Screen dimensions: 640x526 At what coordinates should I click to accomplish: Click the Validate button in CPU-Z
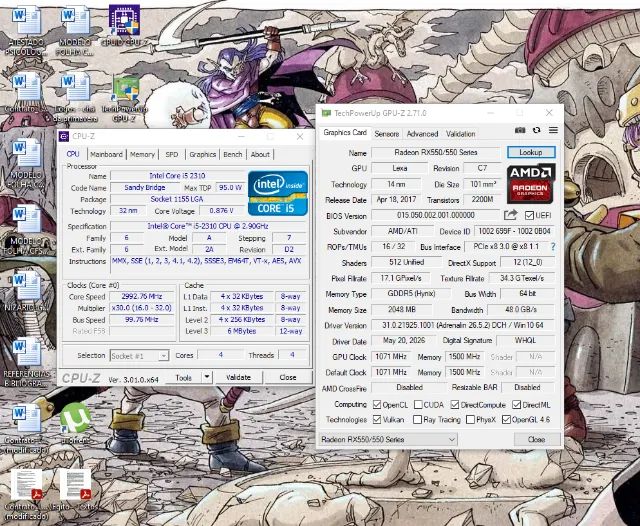(238, 377)
